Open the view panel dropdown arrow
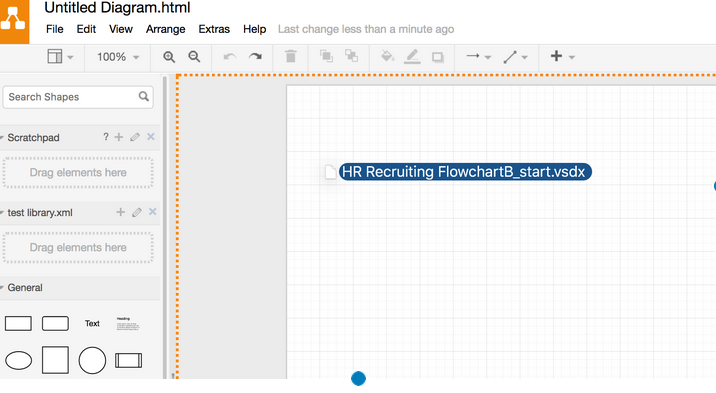The width and height of the screenshot is (716, 393). 70,58
